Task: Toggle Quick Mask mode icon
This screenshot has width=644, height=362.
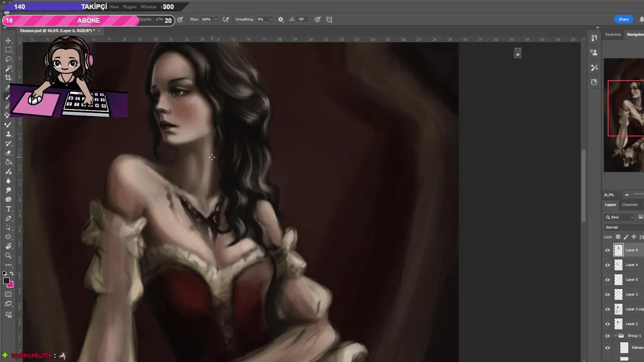Action: (8, 294)
